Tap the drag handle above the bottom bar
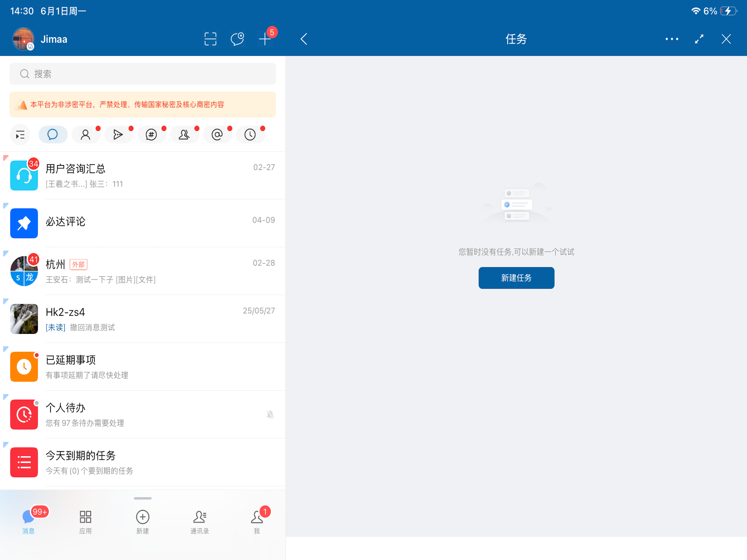 click(142, 498)
